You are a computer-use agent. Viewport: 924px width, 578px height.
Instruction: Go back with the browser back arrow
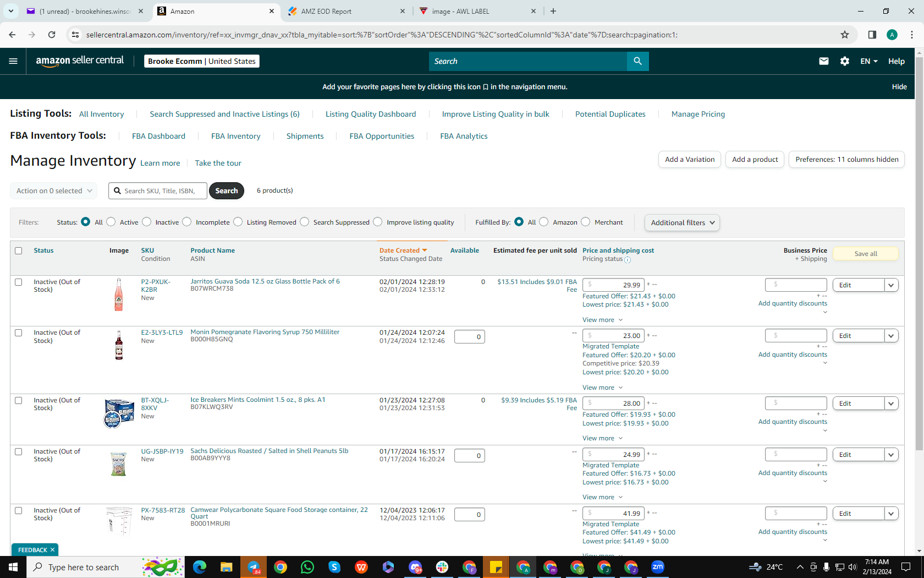pos(12,35)
